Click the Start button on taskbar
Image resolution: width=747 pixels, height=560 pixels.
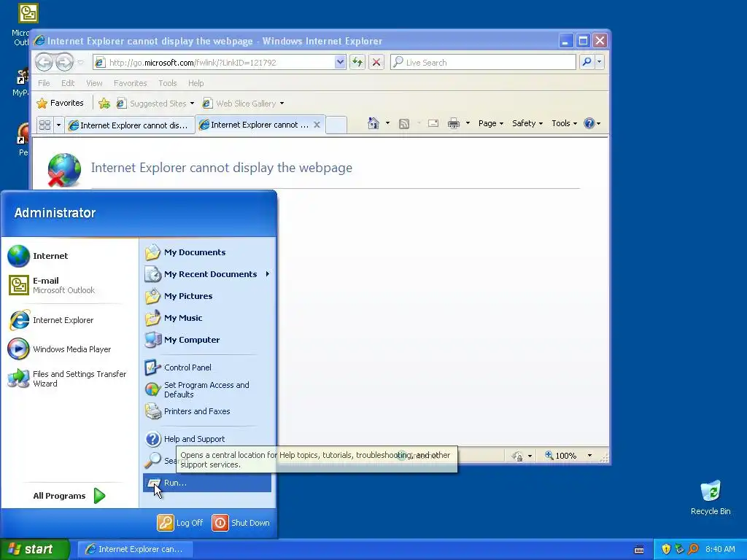click(x=35, y=549)
